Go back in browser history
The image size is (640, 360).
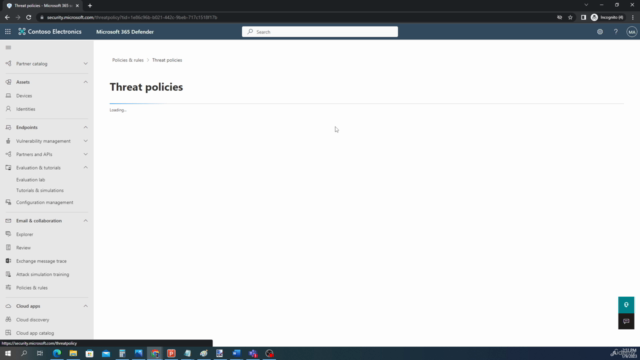7,17
